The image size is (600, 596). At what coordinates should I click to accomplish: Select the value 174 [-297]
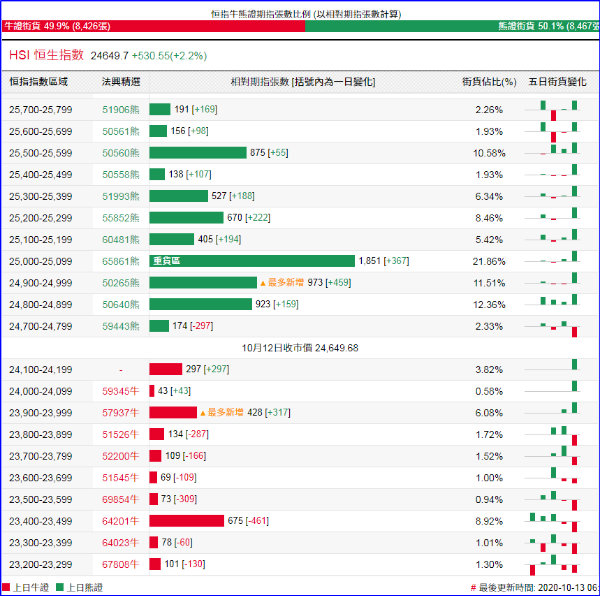[192, 326]
